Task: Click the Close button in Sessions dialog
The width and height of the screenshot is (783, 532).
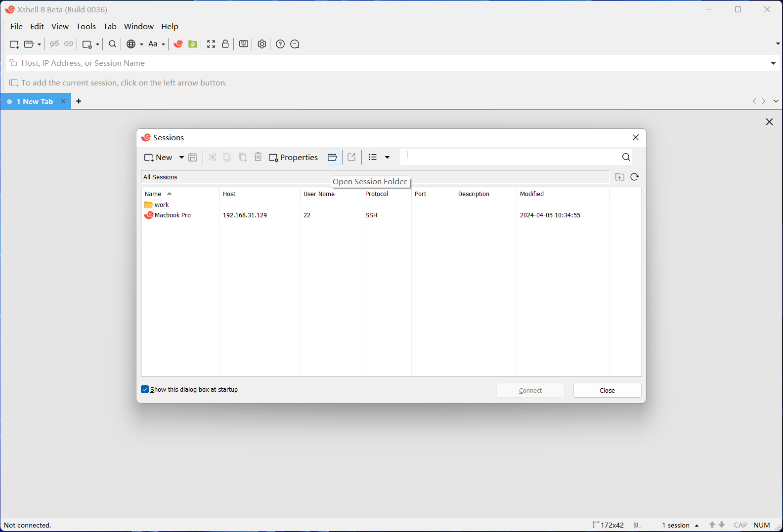Action: pos(607,390)
